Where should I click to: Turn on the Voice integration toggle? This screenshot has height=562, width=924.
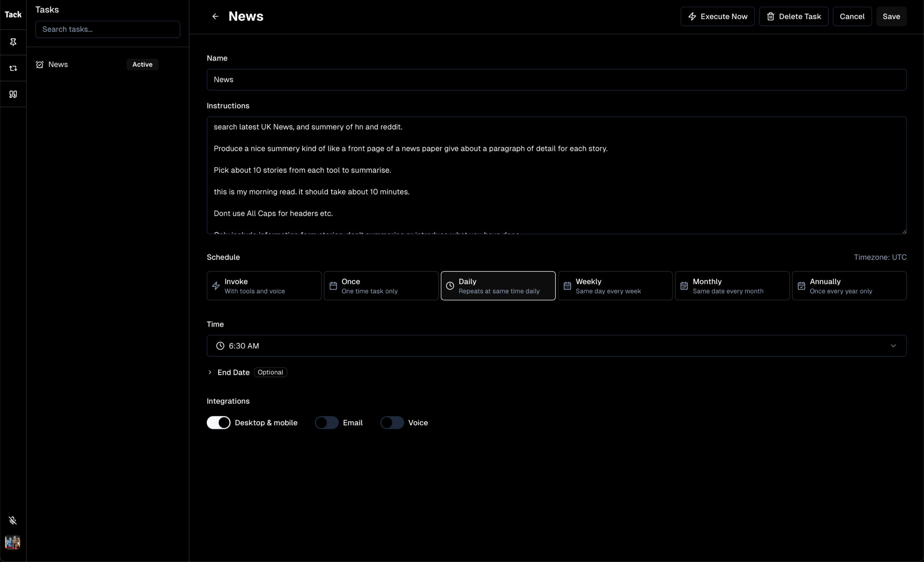[392, 423]
